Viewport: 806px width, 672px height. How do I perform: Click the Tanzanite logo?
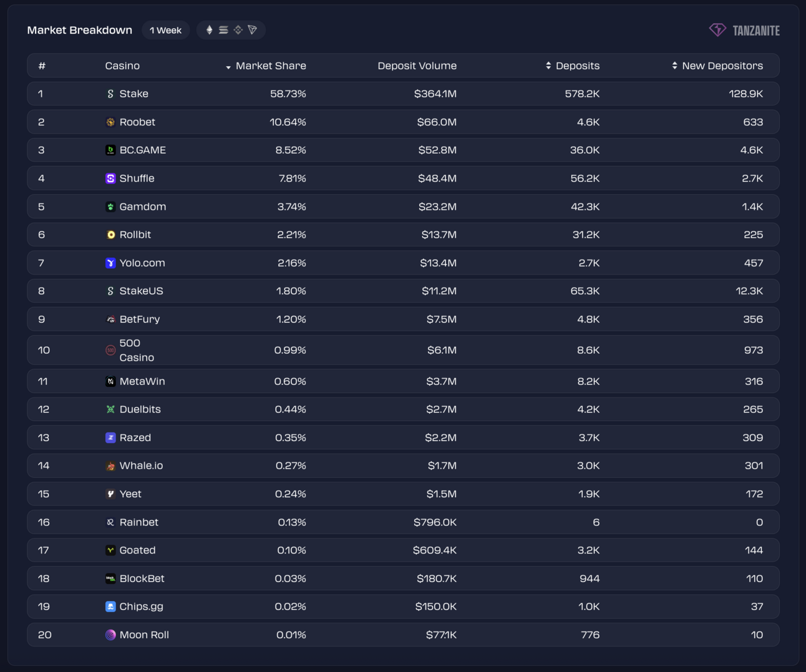click(744, 30)
